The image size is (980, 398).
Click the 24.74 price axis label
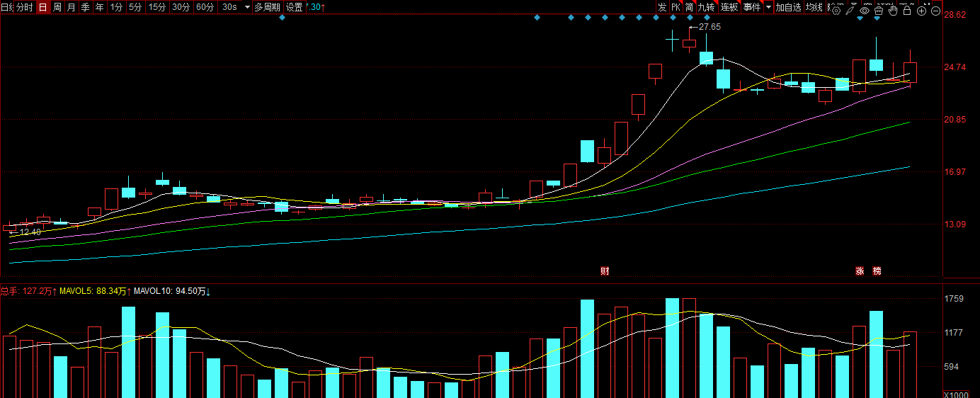(955, 67)
